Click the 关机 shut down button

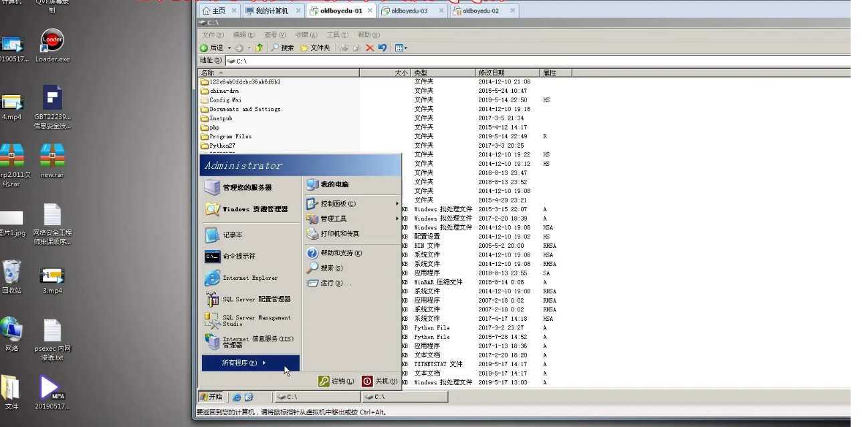[x=379, y=381]
